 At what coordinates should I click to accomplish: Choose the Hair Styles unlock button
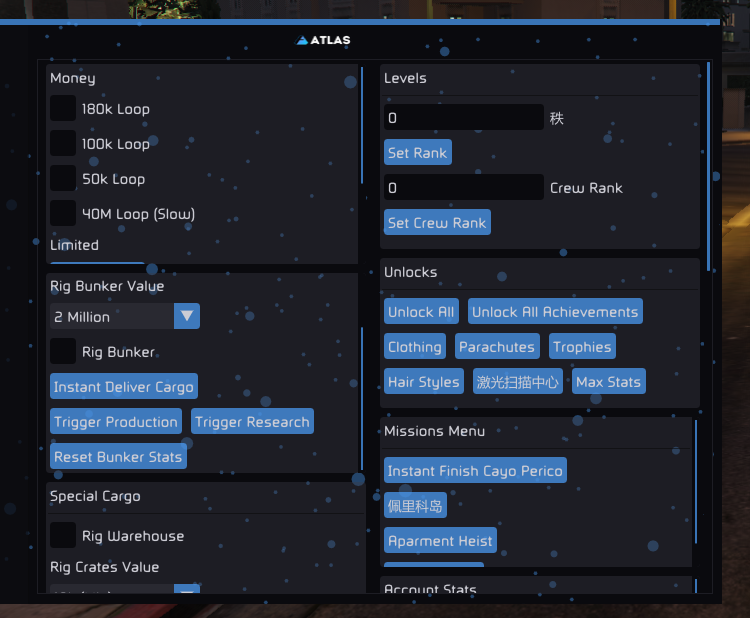(424, 382)
